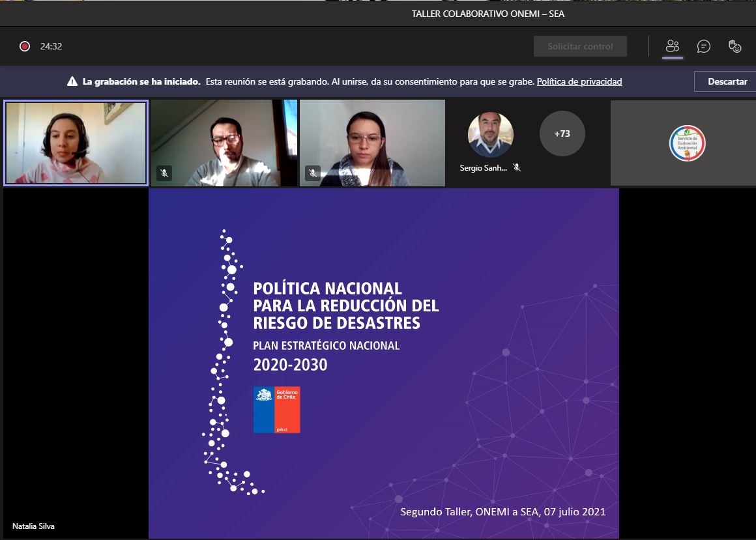The height and width of the screenshot is (540, 756).
Task: Select the headset woman's highlighted video tile
Action: click(x=76, y=143)
